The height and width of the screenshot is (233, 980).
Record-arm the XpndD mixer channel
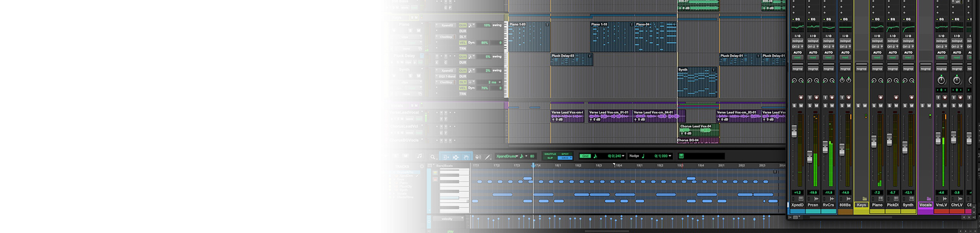(x=800, y=97)
